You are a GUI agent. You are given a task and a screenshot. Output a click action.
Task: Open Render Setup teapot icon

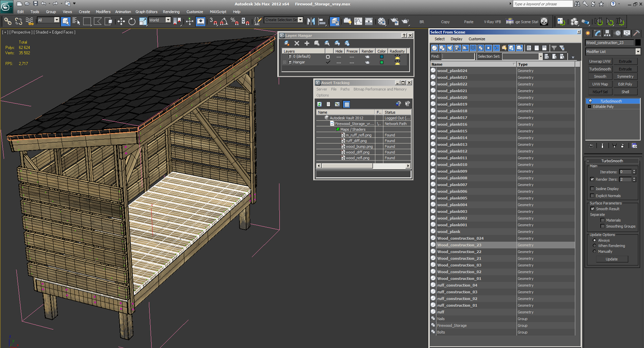coord(394,21)
